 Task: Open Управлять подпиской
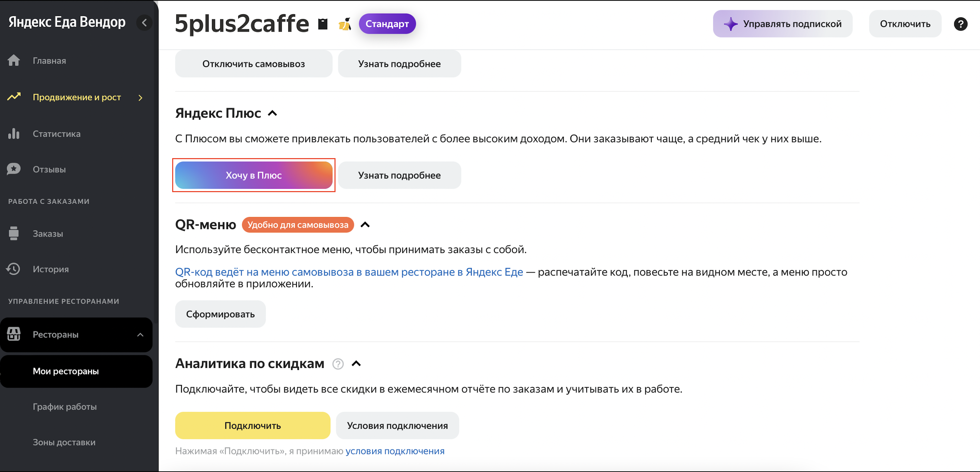pyautogui.click(x=783, y=24)
